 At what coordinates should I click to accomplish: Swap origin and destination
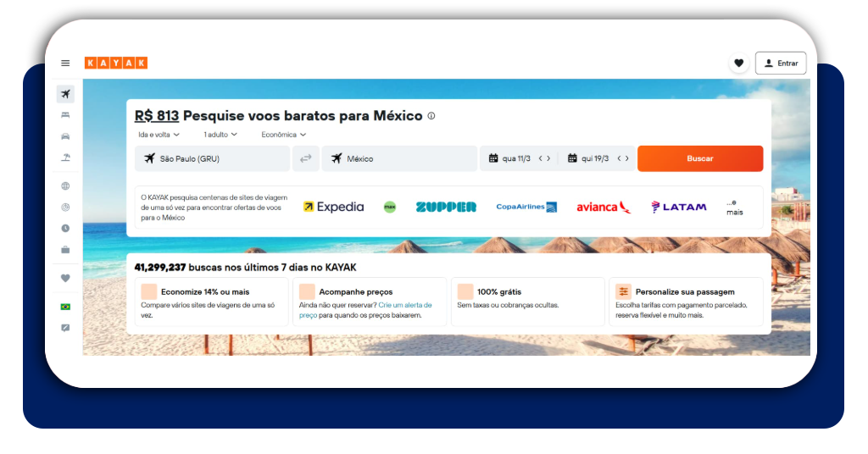click(x=305, y=158)
